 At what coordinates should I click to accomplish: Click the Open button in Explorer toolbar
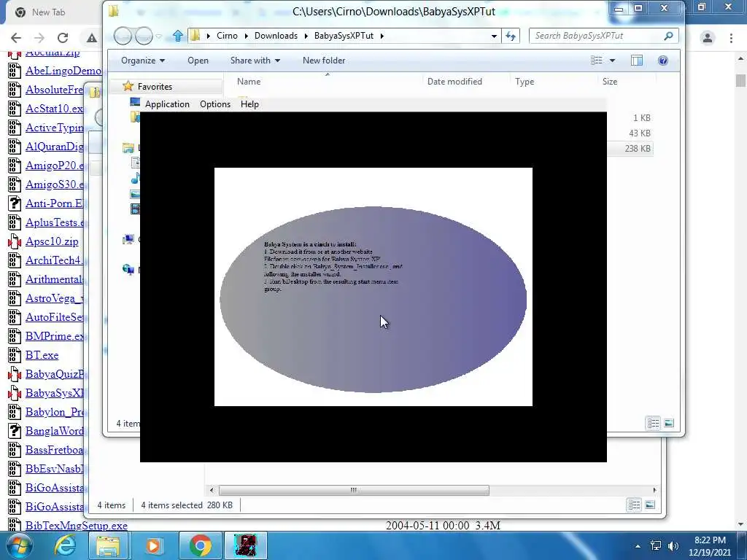198,61
